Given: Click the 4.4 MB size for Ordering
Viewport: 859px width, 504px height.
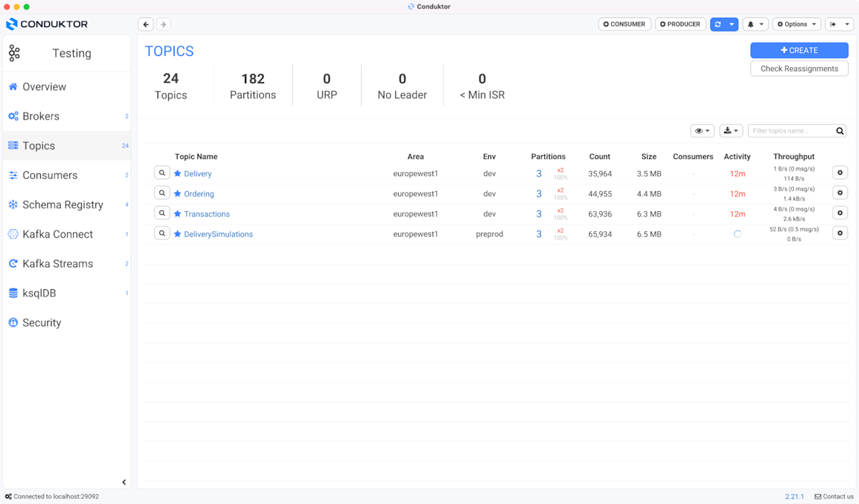Looking at the screenshot, I should [649, 194].
